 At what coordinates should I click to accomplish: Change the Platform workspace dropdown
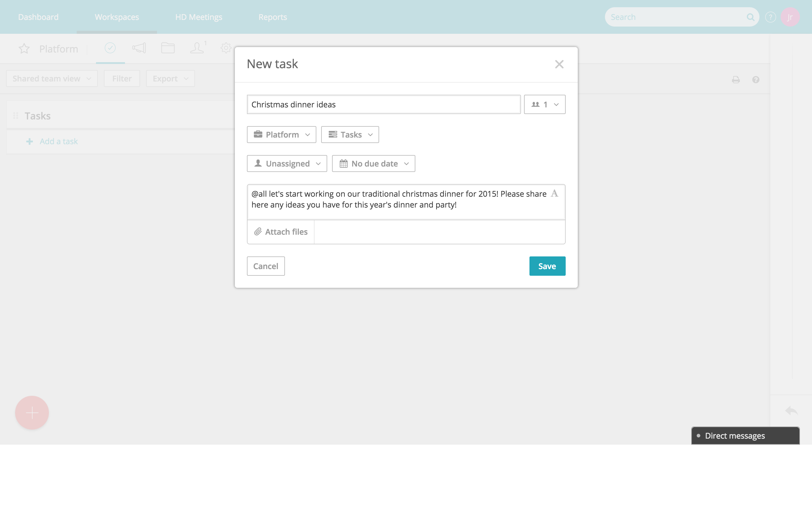[x=281, y=134]
